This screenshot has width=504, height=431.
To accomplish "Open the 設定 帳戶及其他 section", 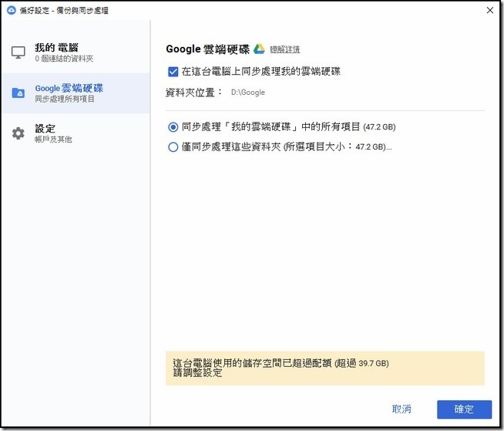I will [x=76, y=133].
